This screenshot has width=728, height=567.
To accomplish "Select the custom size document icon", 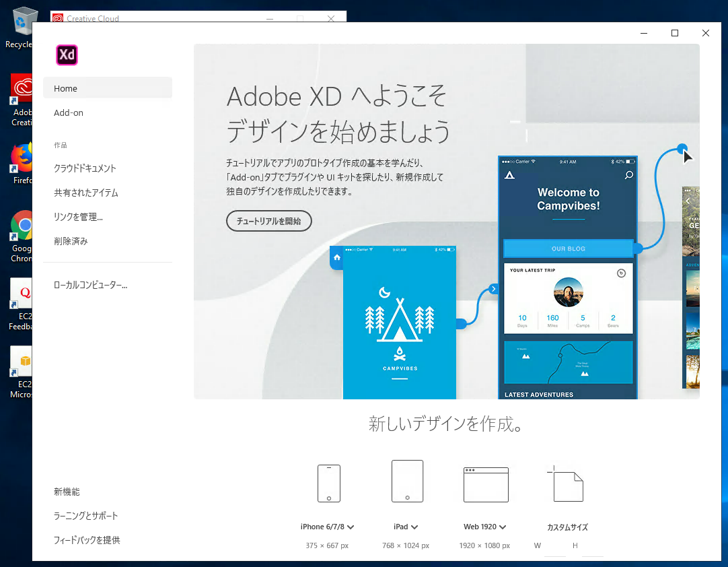I will [x=565, y=483].
